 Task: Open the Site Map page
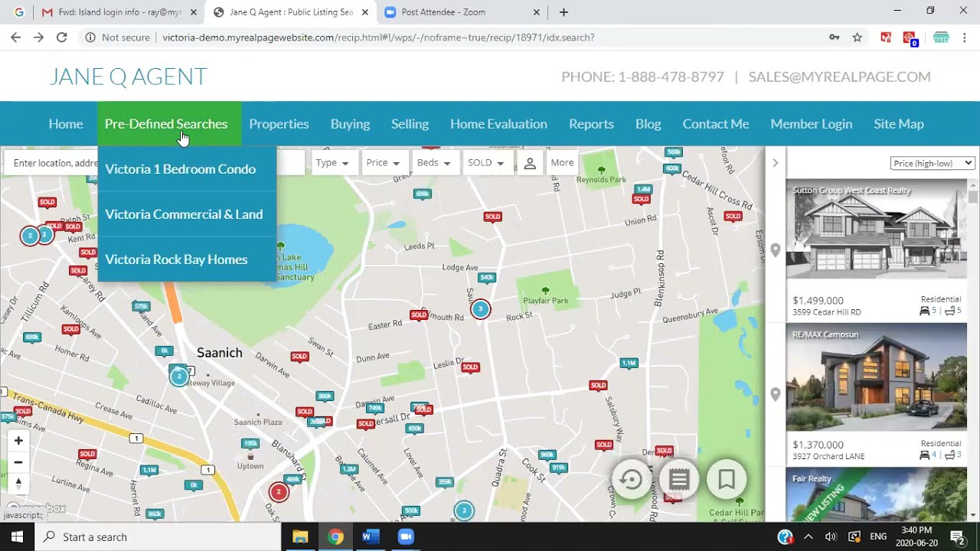pyautogui.click(x=899, y=124)
